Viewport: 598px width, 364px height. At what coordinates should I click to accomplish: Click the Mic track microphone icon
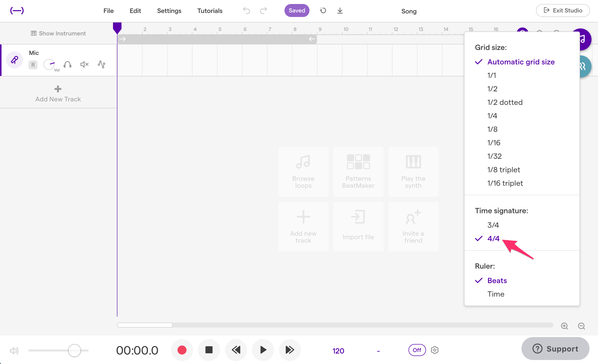tap(14, 60)
